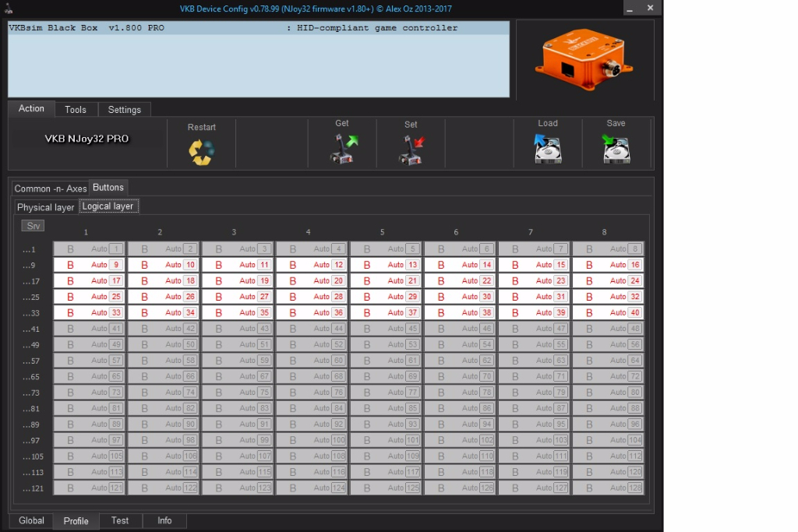Click the B icon of button 70
798x532 pixels.
click(441, 376)
